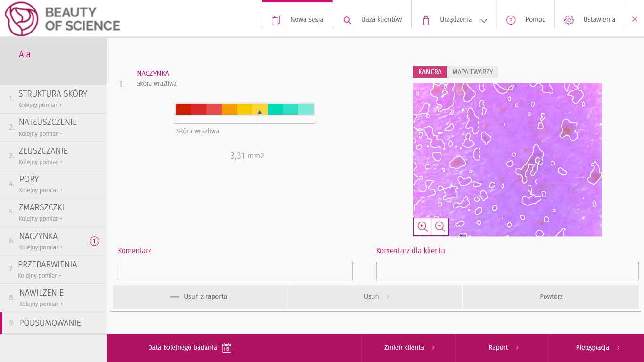Click the Nowa sesja document icon

coord(276,20)
